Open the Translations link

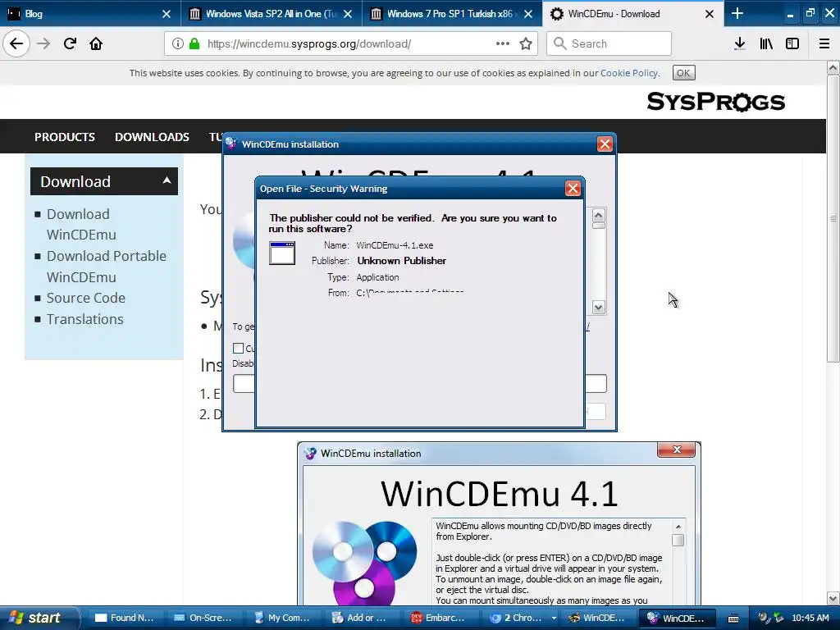(84, 319)
